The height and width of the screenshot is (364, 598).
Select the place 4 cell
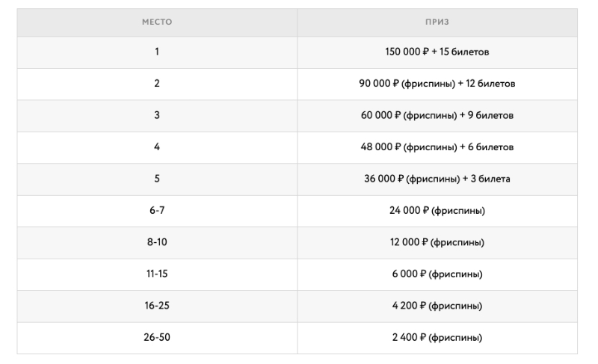(x=157, y=147)
